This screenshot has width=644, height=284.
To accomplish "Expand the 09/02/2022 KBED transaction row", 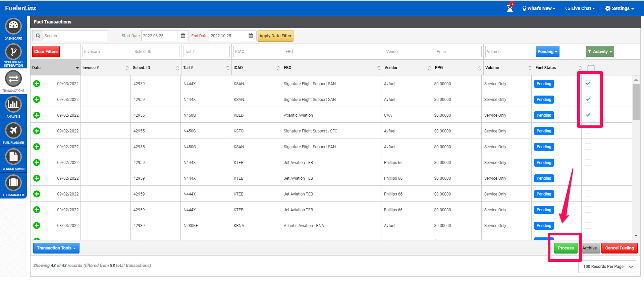I will [37, 115].
